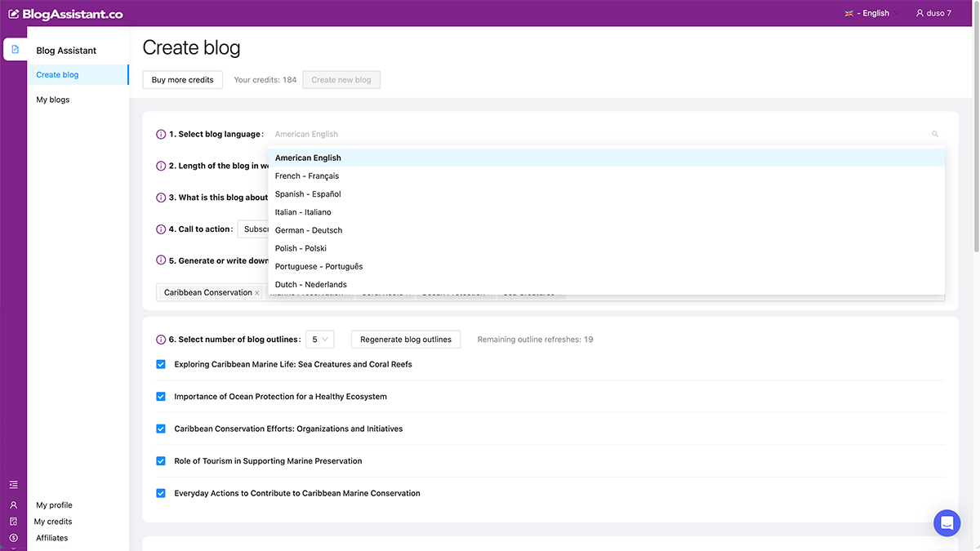This screenshot has height=551, width=980.
Task: Open the number of blog outlines dropdown
Action: click(319, 340)
